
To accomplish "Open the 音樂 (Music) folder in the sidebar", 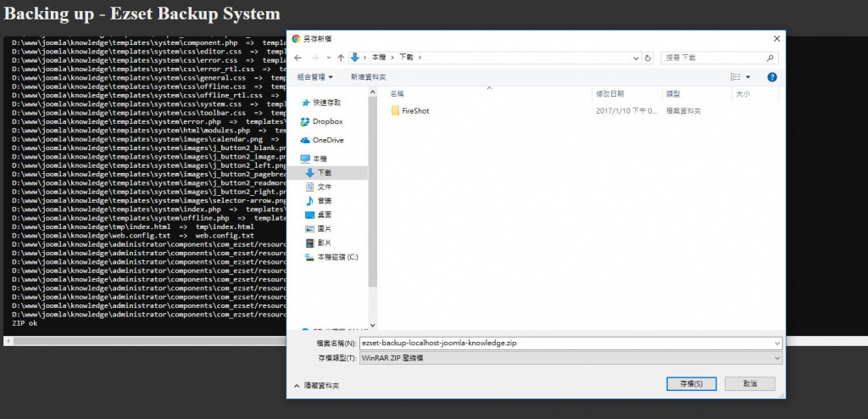I will click(324, 200).
